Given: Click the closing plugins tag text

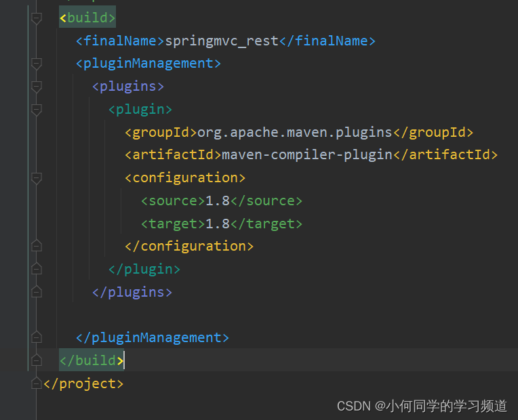Looking at the screenshot, I should click(x=132, y=293).
